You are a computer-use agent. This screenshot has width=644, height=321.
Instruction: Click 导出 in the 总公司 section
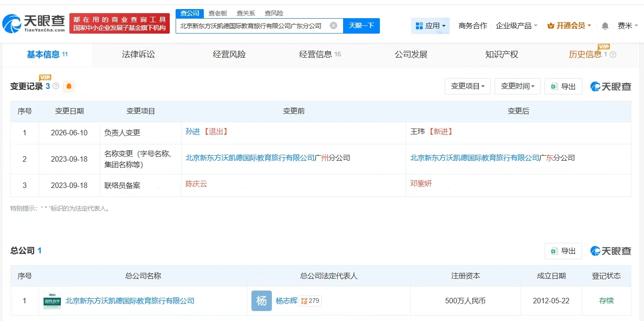[x=563, y=251]
